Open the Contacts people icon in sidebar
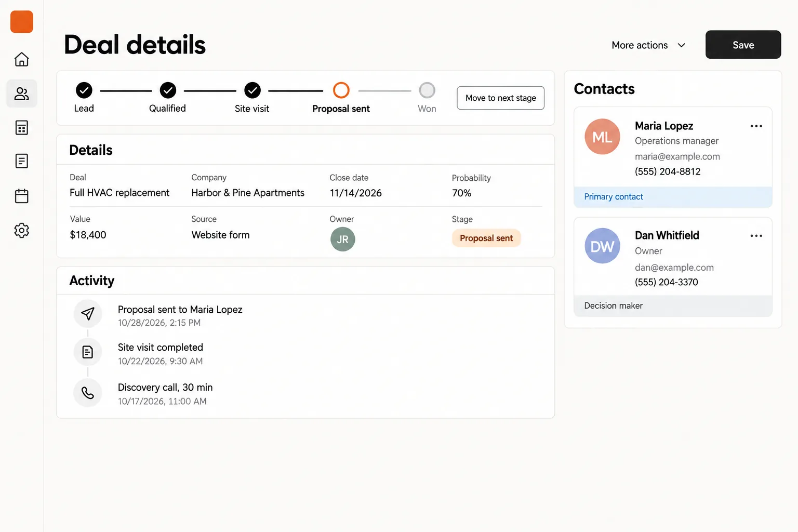Image resolution: width=798 pixels, height=532 pixels. pyautogui.click(x=22, y=94)
